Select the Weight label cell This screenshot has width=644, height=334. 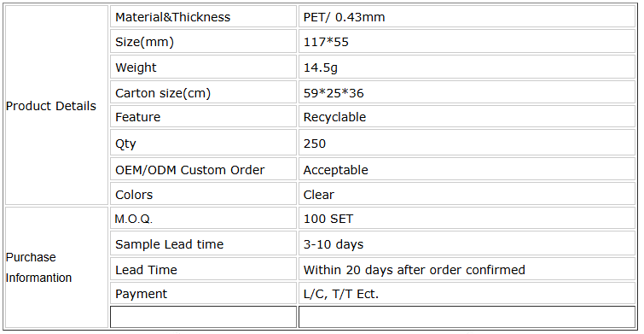pyautogui.click(x=203, y=67)
